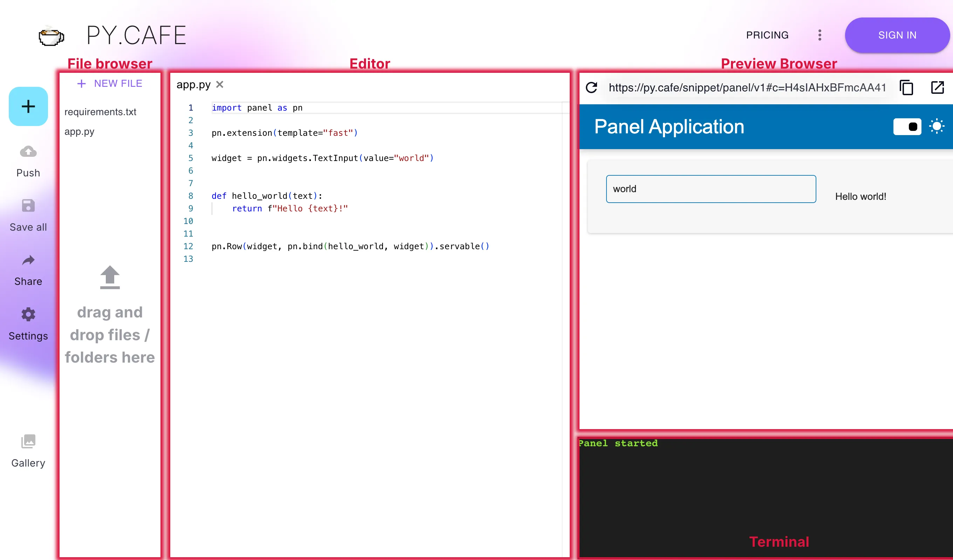The width and height of the screenshot is (953, 560).
Task: Push project with cloud upload icon
Action: pos(28,152)
